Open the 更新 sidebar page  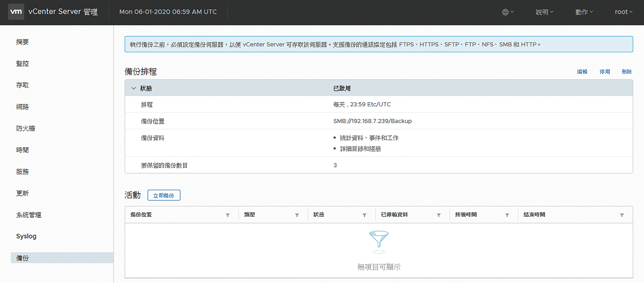click(22, 193)
